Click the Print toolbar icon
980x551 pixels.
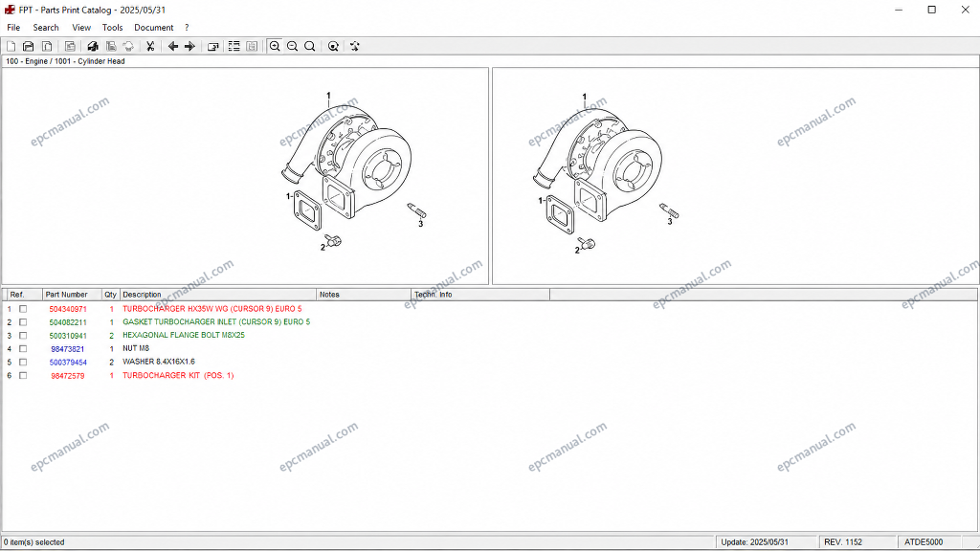(93, 46)
